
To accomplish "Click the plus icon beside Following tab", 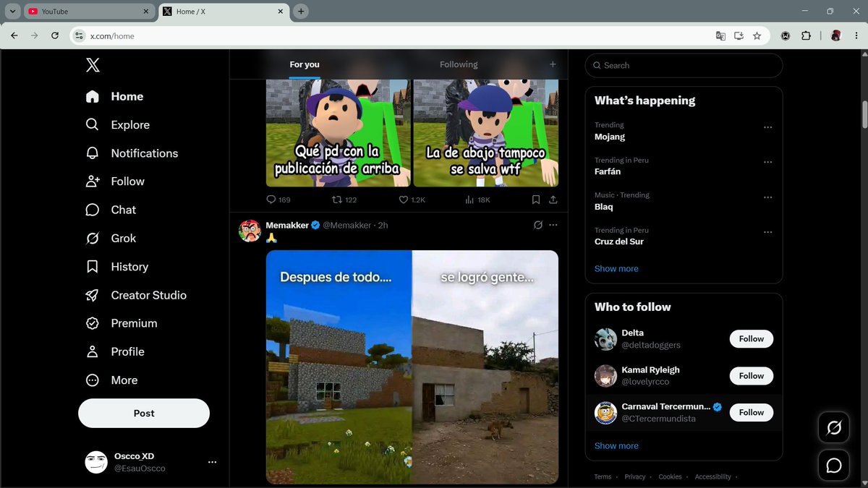I will [x=553, y=64].
